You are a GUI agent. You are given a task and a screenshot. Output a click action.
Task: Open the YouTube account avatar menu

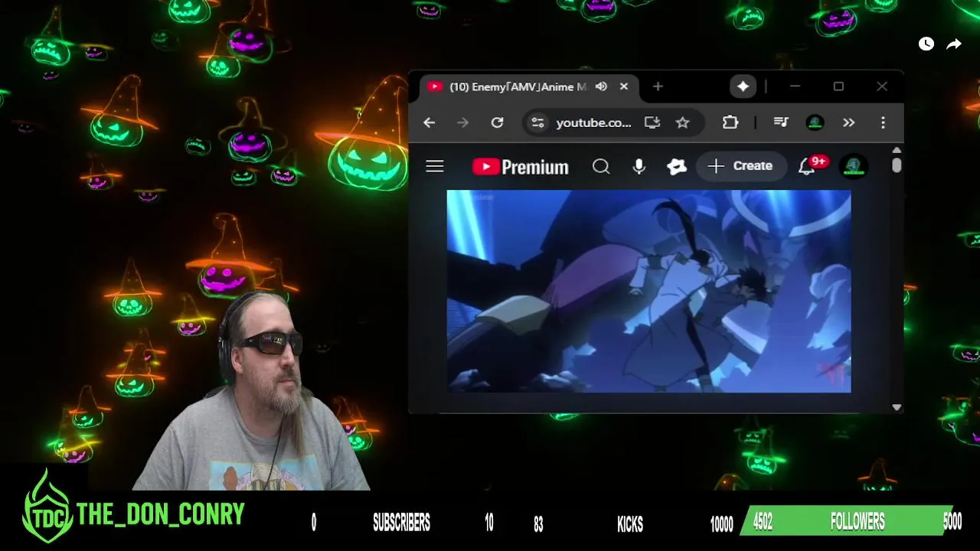(854, 166)
